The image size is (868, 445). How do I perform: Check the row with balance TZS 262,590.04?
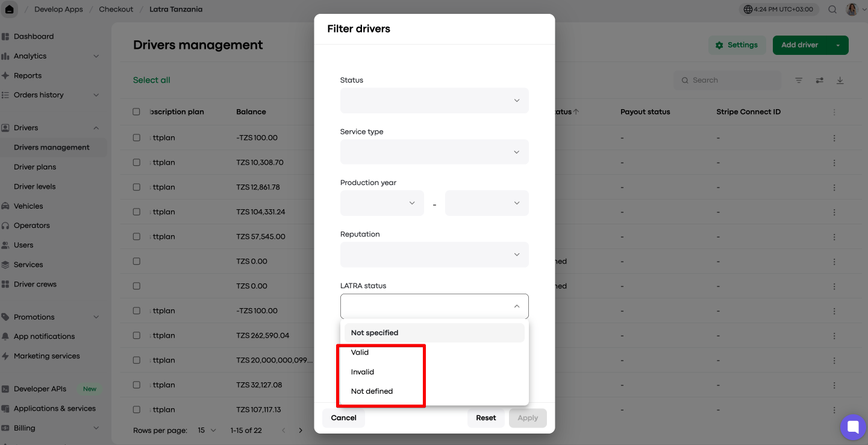tap(136, 335)
